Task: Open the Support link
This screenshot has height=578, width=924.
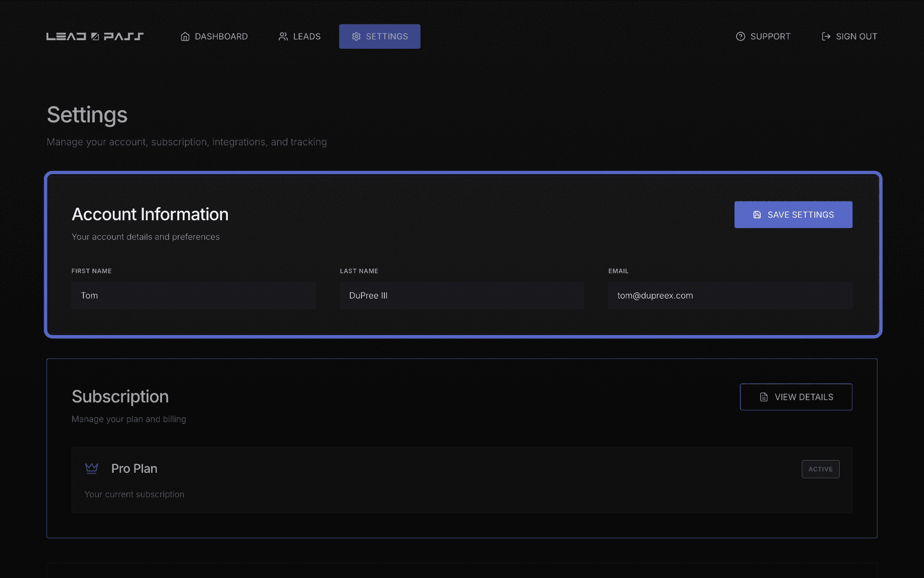Action: [x=763, y=37]
